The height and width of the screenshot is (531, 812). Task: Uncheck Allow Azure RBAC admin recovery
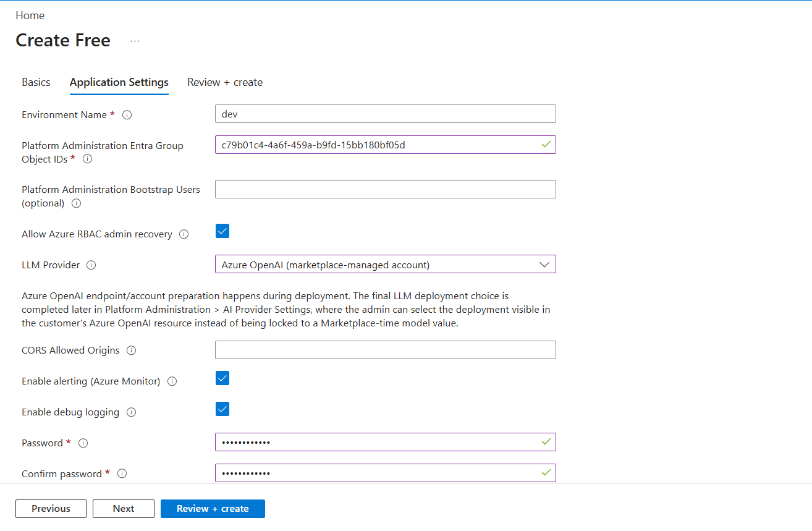pos(222,231)
